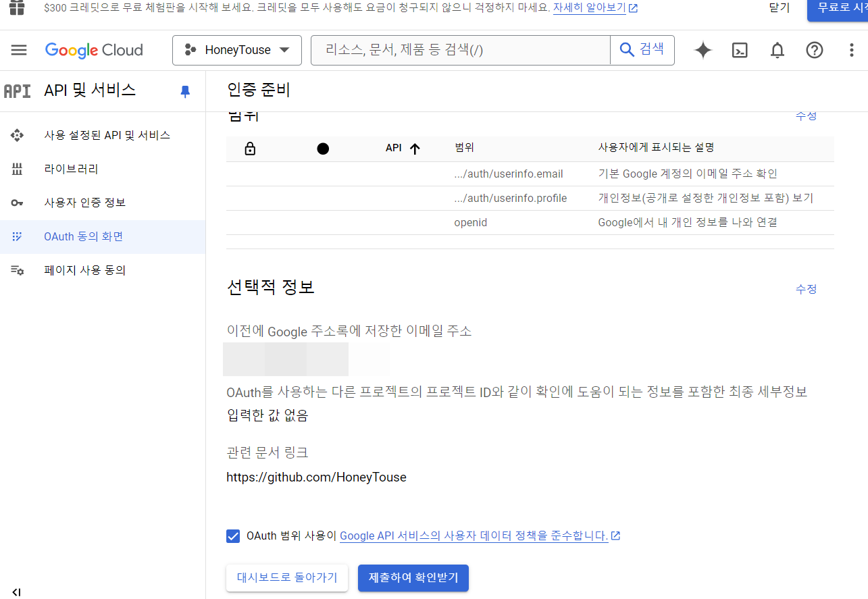Open the notifications bell
Screen dimensions: 868x599
pos(777,50)
